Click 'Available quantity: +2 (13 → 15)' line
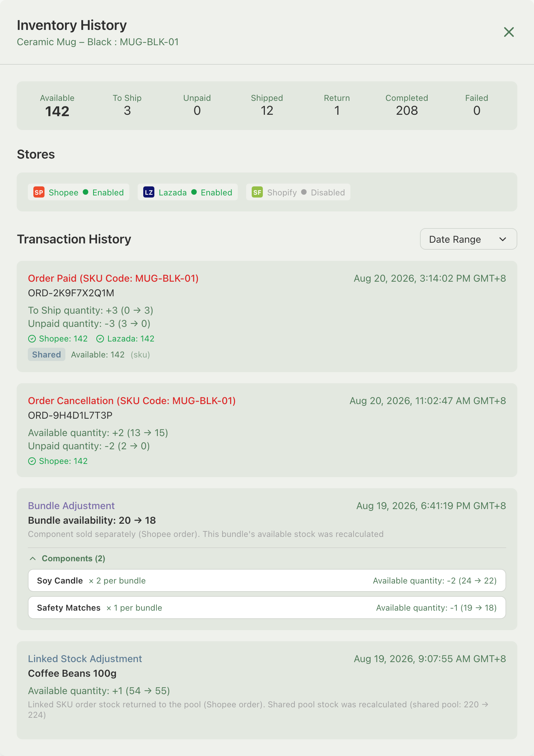The height and width of the screenshot is (756, 534). (98, 433)
